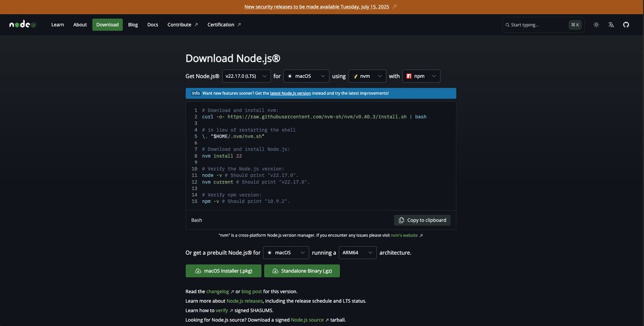Open the Node.js source tarball link

pyautogui.click(x=310, y=320)
